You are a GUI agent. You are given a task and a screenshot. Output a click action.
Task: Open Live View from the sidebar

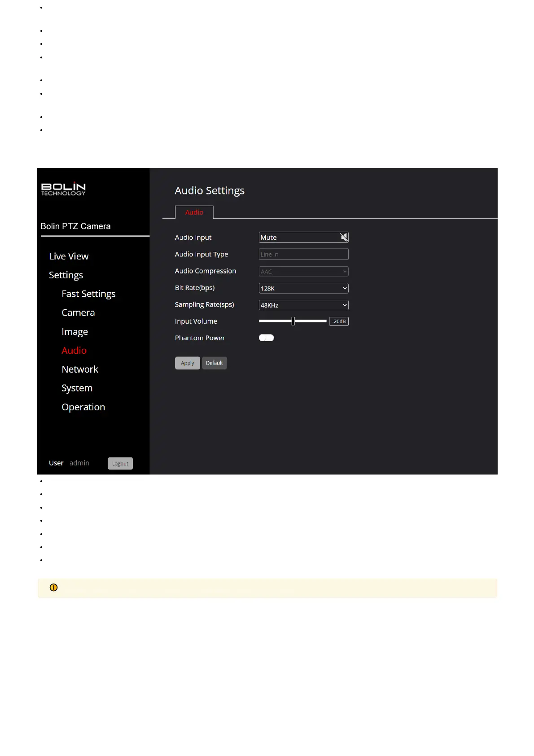click(69, 256)
